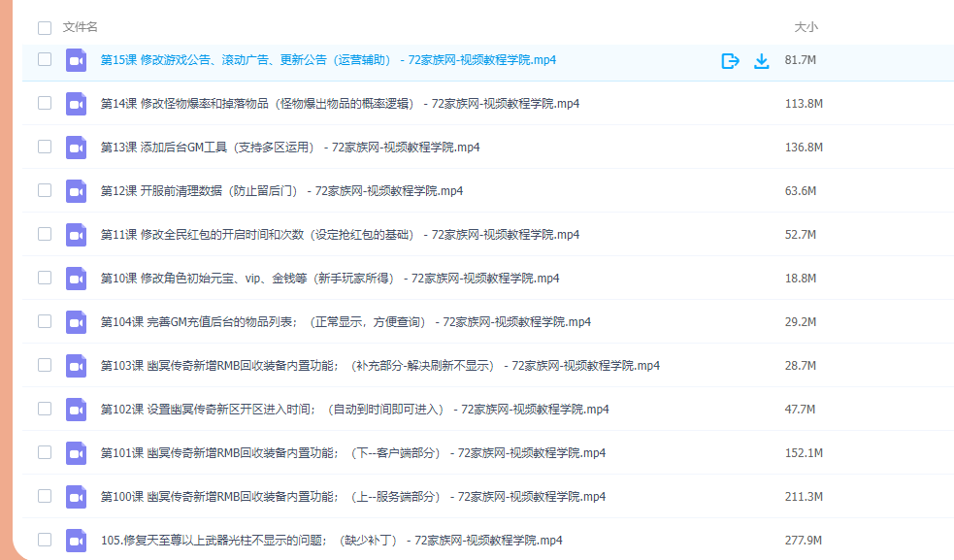Click video icon for 第13课 file
Viewport: 954px width, 560px height.
point(77,148)
